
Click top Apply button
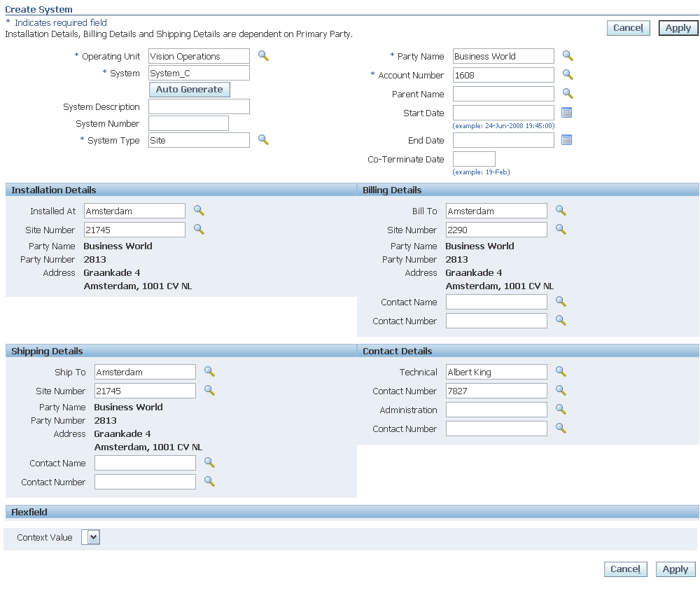(x=678, y=28)
